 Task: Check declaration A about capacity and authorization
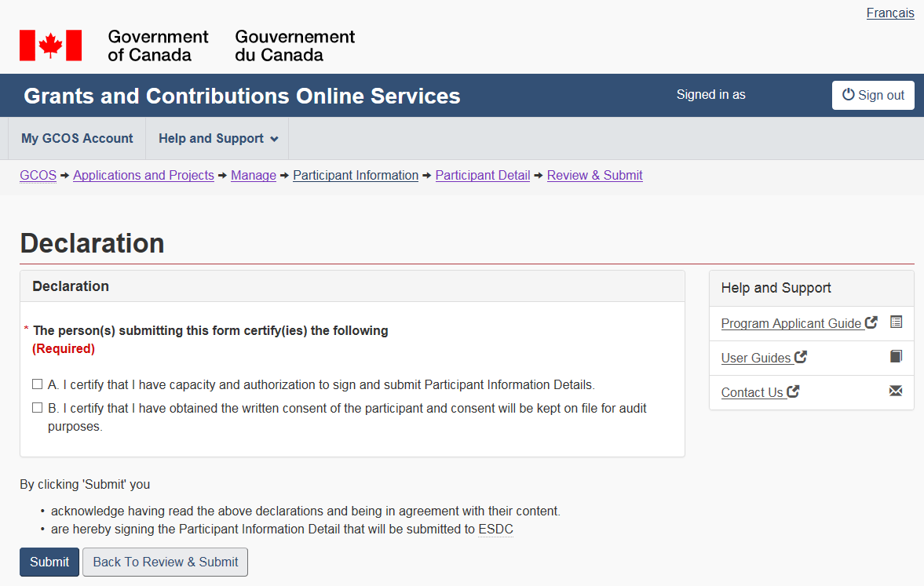[x=37, y=384]
